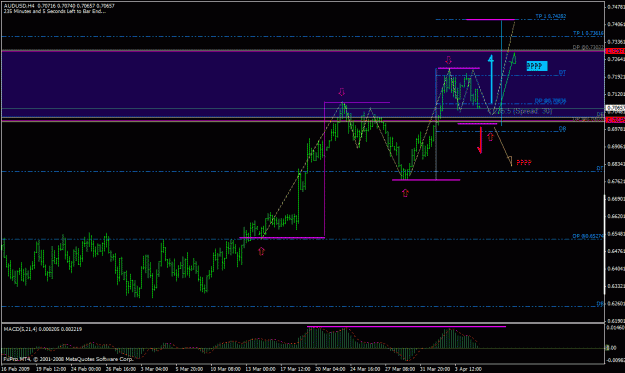This screenshot has height=373, width=625.
Task: Click the 26 Feb 16:00 time axis label
Action: 121,369
